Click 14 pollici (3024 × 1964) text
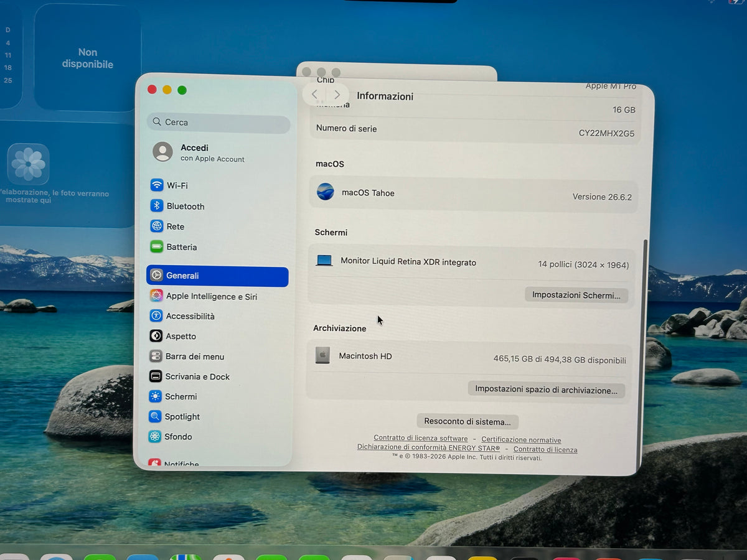Screen dimensions: 747x560 tap(583, 264)
